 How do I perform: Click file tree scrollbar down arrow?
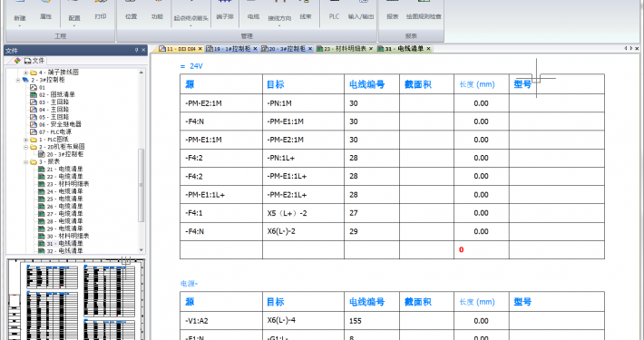click(141, 249)
